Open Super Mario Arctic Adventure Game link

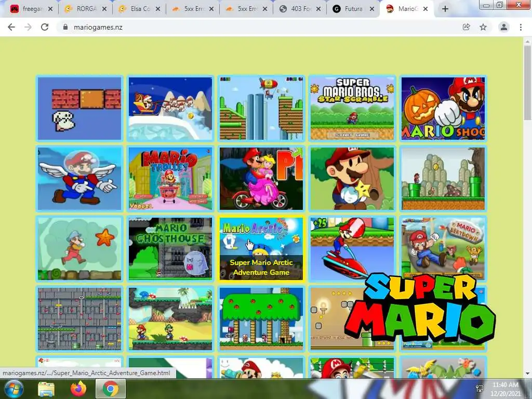pos(261,249)
